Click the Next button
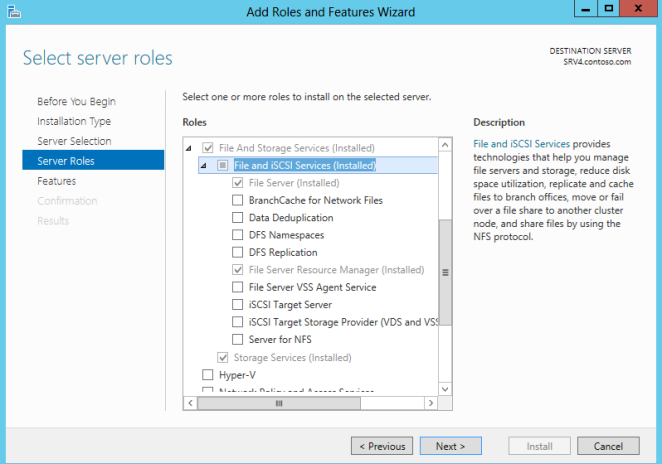 [x=451, y=446]
